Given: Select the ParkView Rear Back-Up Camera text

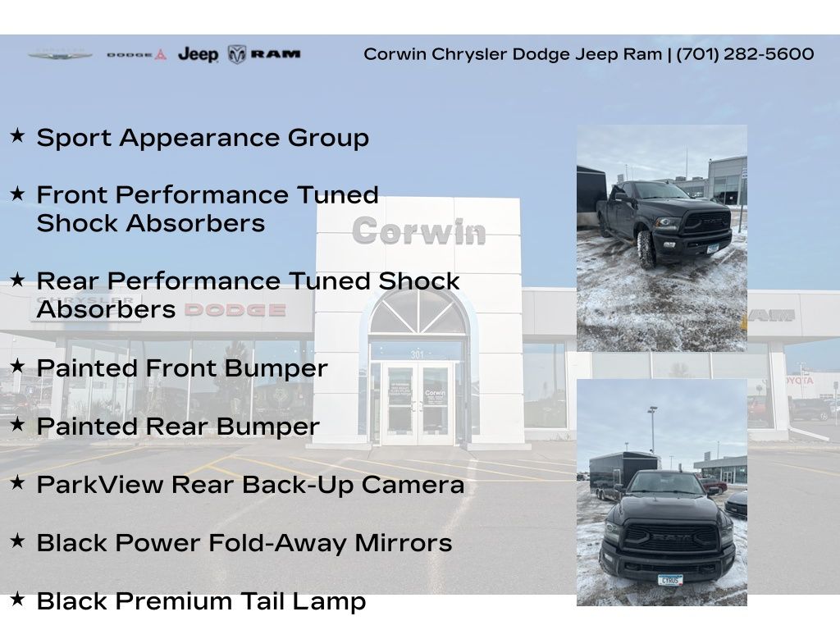Looking at the screenshot, I should pyautogui.click(x=250, y=485).
